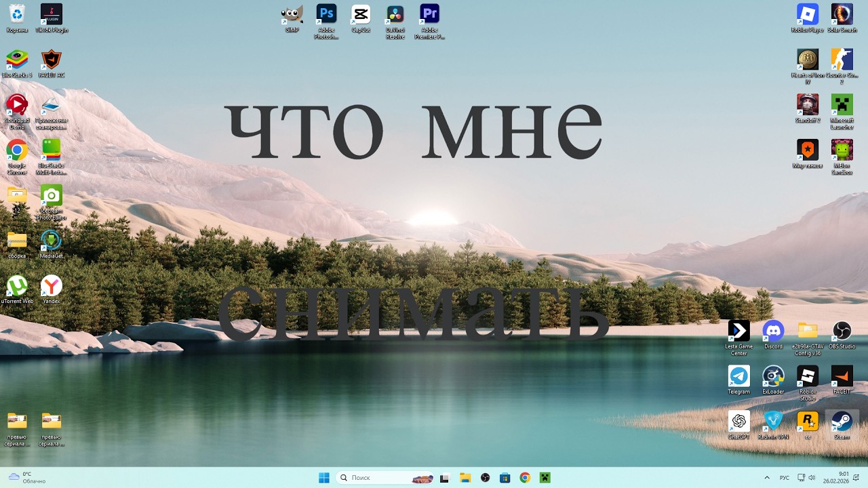Click the Telegram desktop icon
The width and height of the screenshot is (868, 488).
[x=739, y=380]
